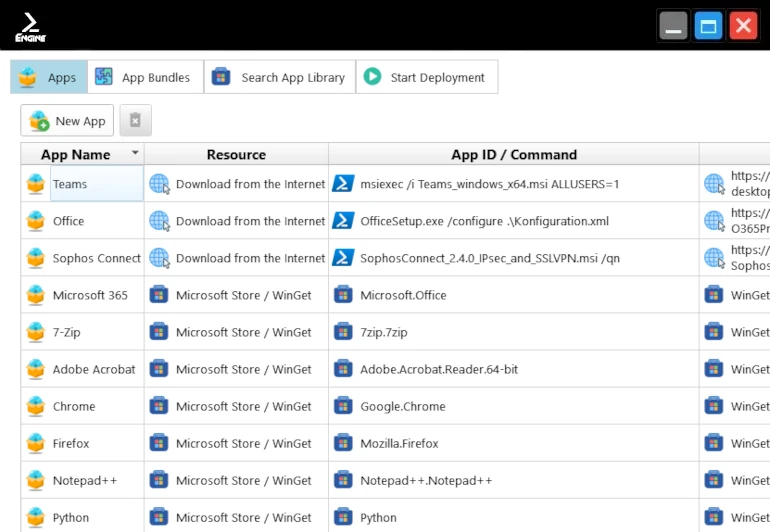
Task: Click the Office app package icon
Action: (x=36, y=221)
